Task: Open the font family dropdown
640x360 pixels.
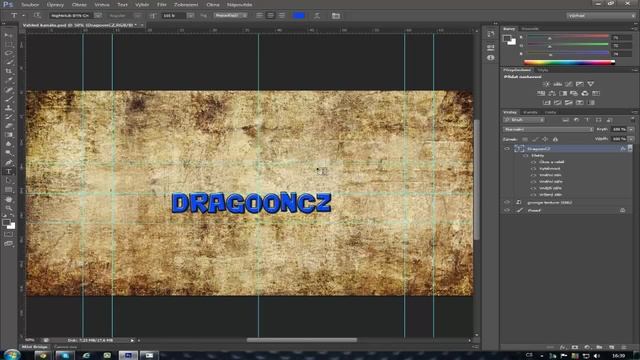Action: pos(98,16)
